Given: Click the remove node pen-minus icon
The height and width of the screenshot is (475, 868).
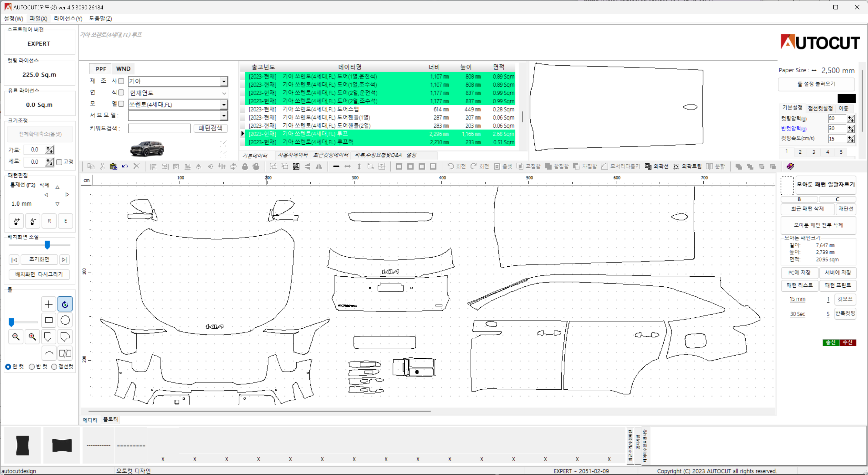Looking at the screenshot, I should click(x=33, y=221).
